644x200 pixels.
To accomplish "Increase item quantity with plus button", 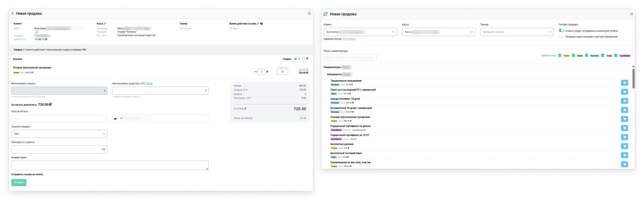I will point(267,72).
